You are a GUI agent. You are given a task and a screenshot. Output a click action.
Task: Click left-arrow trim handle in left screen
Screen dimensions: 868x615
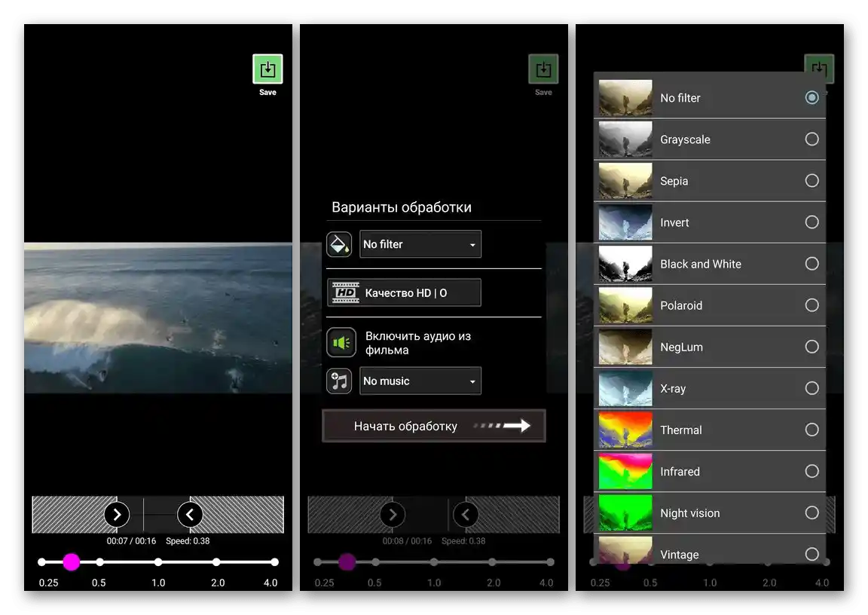(190, 515)
